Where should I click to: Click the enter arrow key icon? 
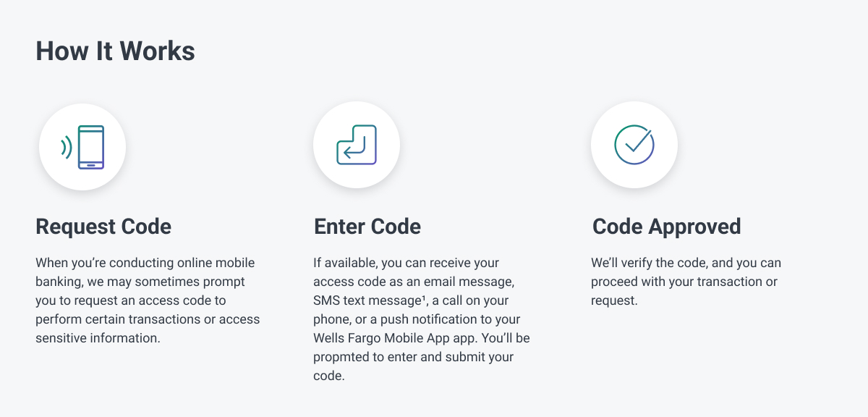(357, 145)
